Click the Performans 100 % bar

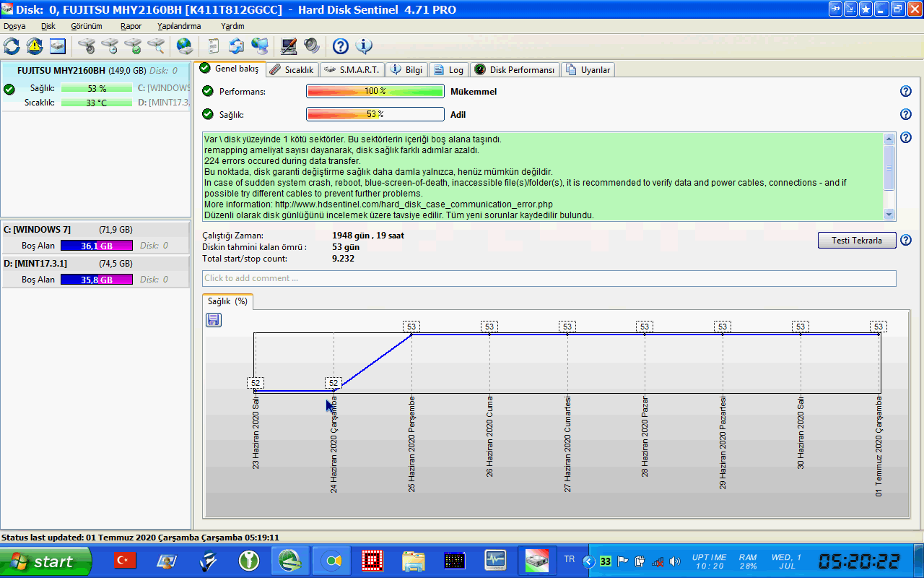375,91
